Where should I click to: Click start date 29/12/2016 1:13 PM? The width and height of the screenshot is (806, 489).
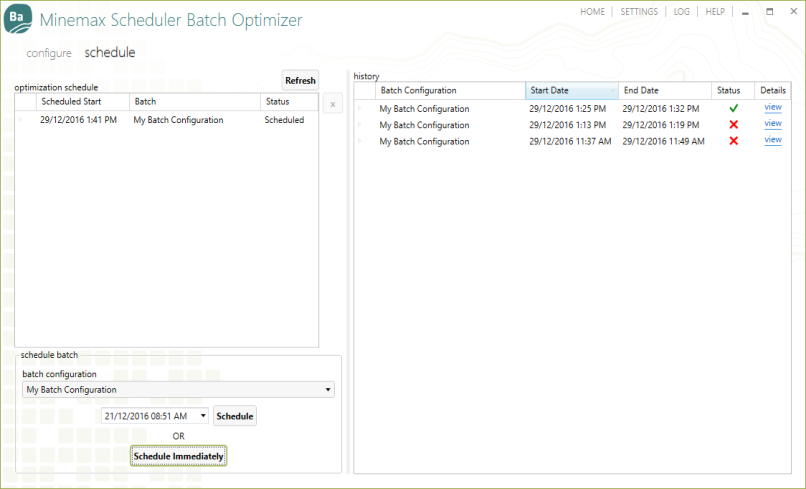click(567, 125)
